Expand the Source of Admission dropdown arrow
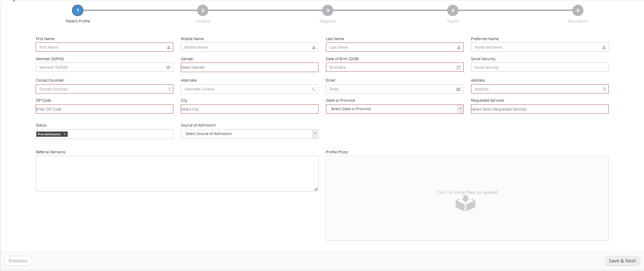The width and height of the screenshot is (644, 271). click(315, 134)
